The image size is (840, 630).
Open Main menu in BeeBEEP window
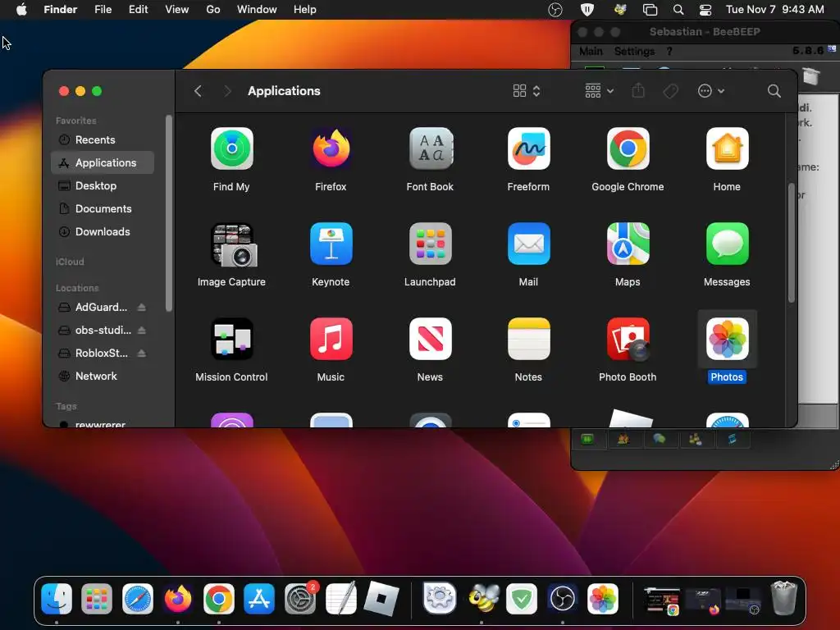coord(591,52)
